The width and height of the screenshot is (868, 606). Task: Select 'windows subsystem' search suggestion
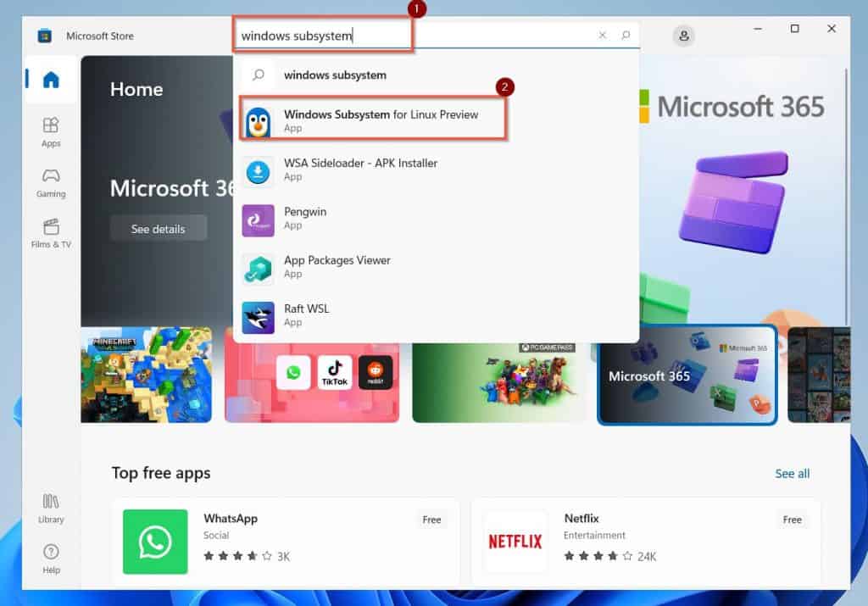click(437, 75)
